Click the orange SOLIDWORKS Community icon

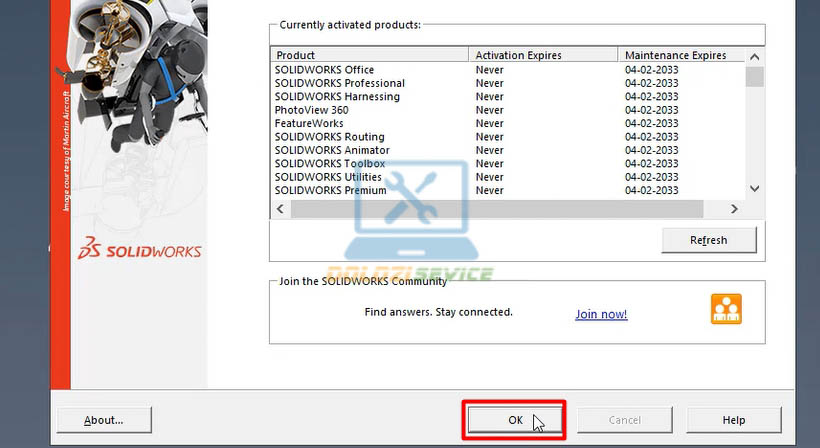click(x=726, y=309)
